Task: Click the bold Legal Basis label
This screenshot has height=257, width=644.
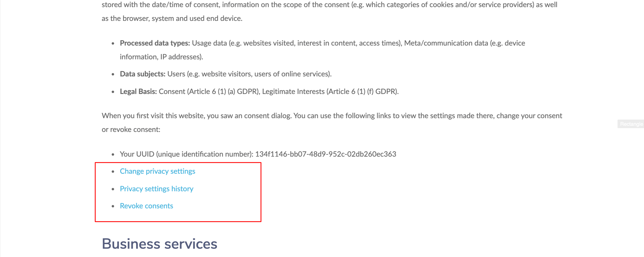Action: 138,91
